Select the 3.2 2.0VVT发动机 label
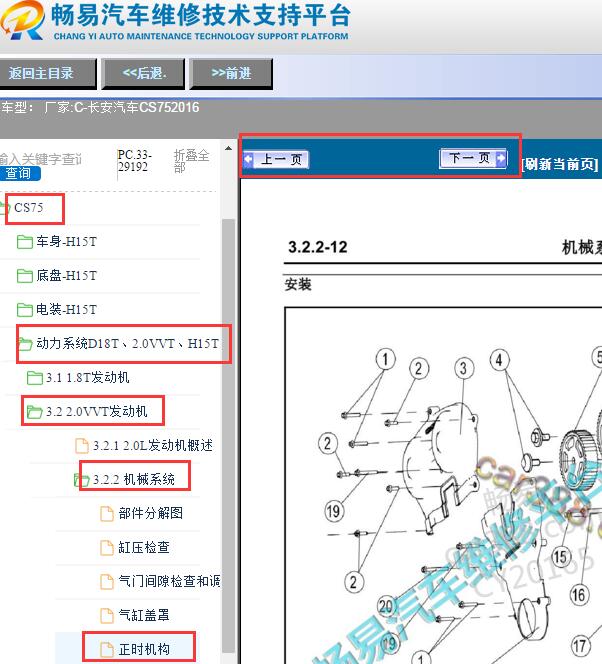 (97, 411)
